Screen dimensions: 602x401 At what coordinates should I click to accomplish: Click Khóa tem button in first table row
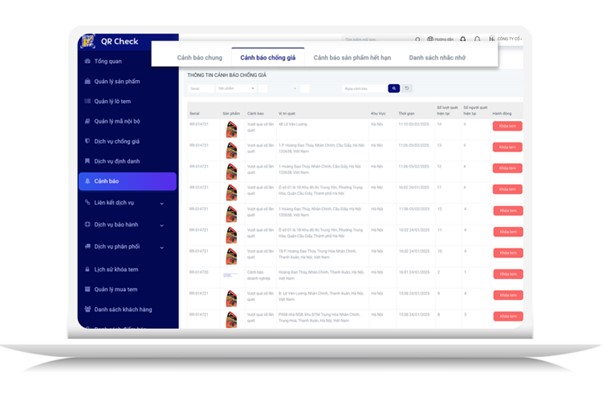(x=507, y=126)
